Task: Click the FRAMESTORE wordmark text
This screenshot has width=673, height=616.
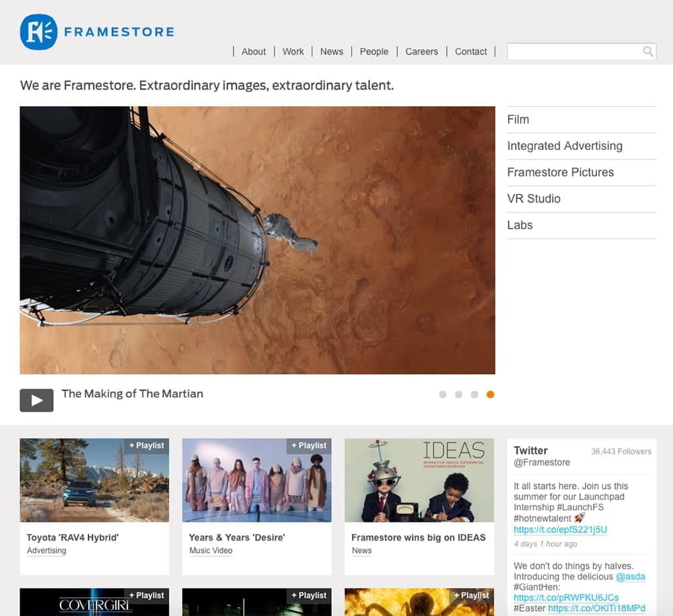Action: click(119, 32)
